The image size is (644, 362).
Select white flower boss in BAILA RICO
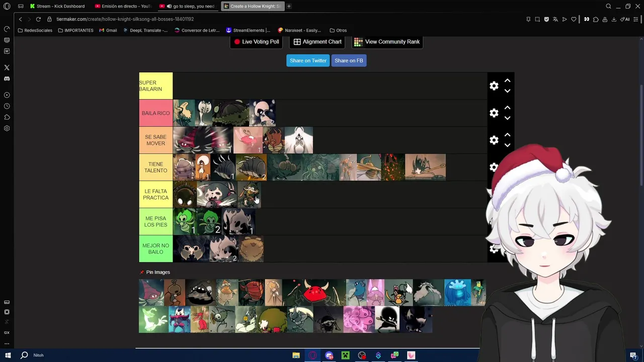204,113
